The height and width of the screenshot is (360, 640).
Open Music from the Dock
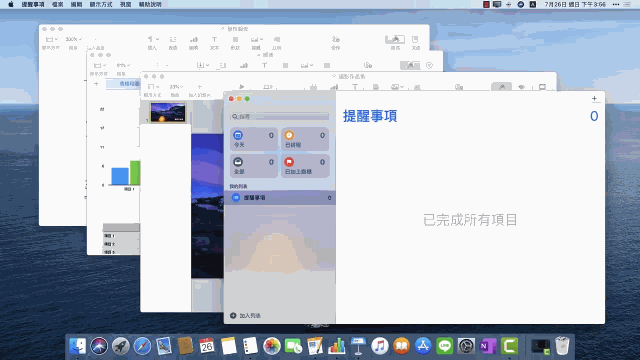(380, 346)
